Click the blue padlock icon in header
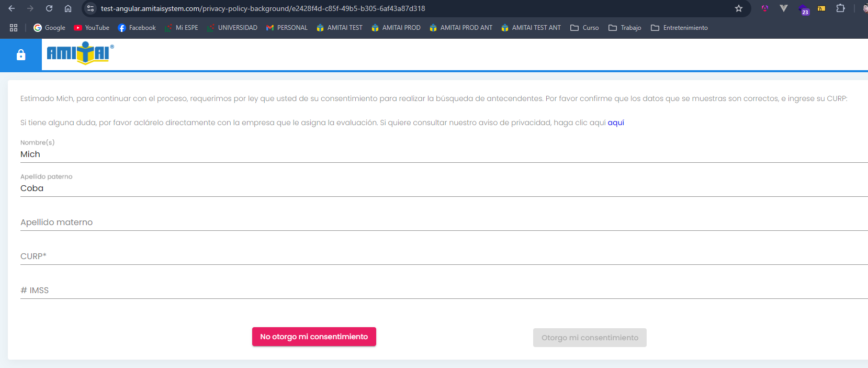The height and width of the screenshot is (368, 868). point(21,55)
